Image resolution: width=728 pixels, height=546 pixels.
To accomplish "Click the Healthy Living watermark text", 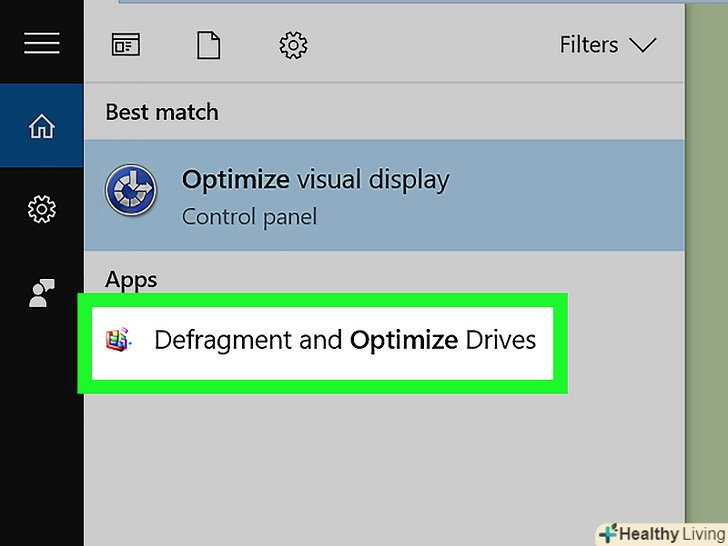I will point(668,533).
